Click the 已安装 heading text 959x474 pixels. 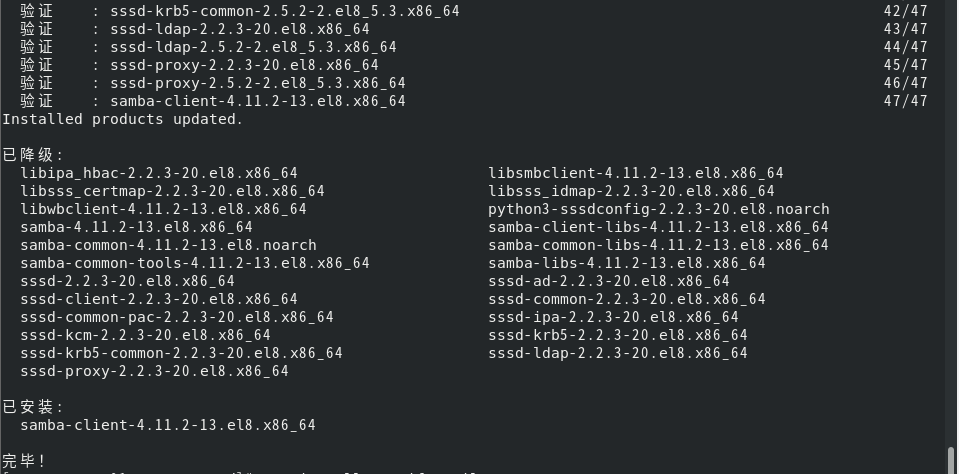coord(32,407)
